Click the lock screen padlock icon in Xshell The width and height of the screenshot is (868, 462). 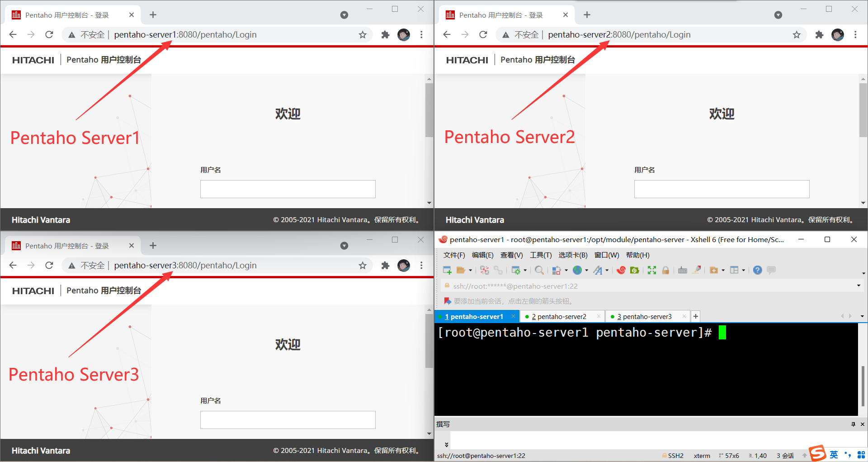click(665, 270)
